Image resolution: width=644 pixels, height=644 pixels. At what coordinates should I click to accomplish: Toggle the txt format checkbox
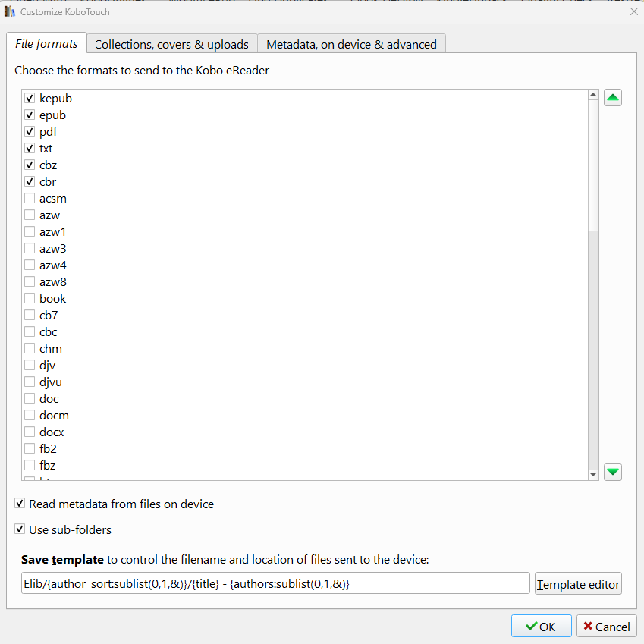click(x=30, y=148)
